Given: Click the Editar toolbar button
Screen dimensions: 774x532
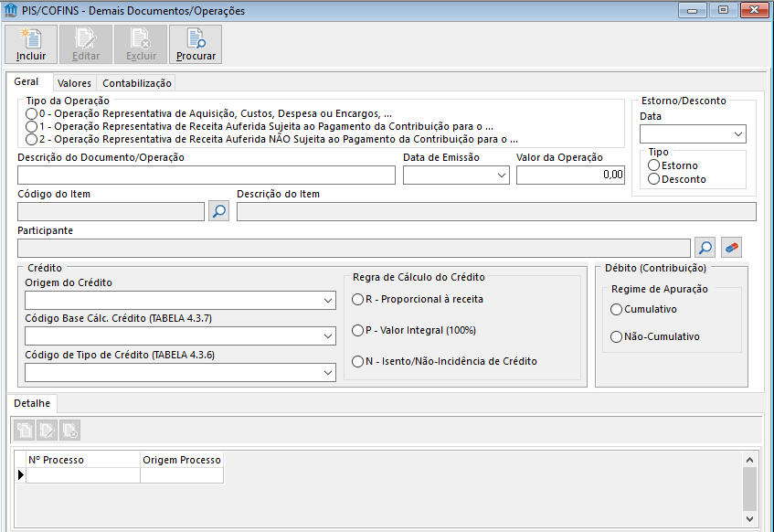Looking at the screenshot, I should (x=86, y=45).
